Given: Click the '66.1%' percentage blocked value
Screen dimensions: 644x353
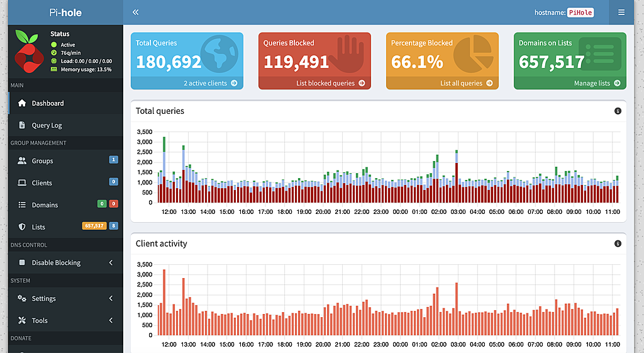Looking at the screenshot, I should click(x=417, y=62).
